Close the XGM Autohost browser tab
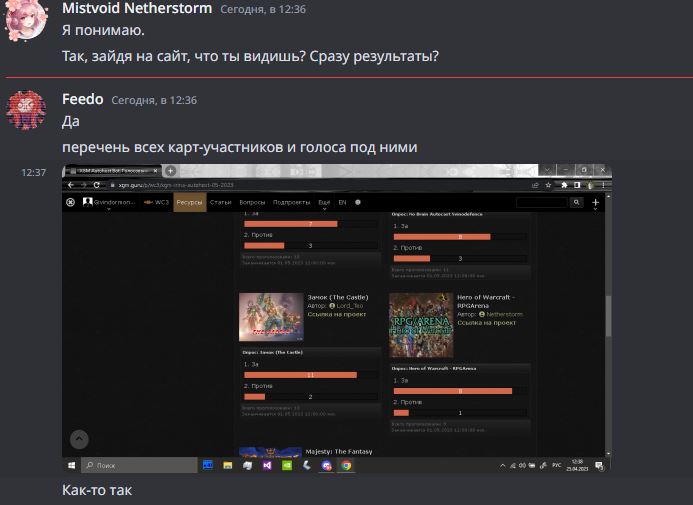 point(155,171)
